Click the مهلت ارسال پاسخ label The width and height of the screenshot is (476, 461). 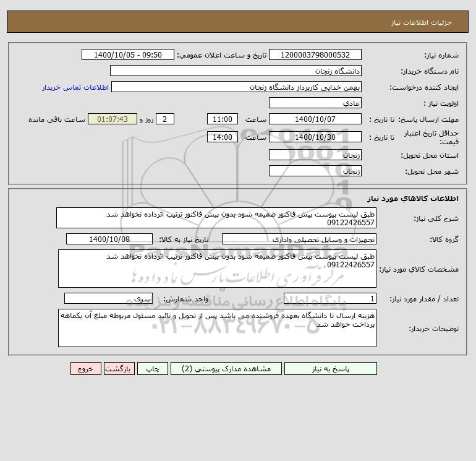(x=428, y=119)
